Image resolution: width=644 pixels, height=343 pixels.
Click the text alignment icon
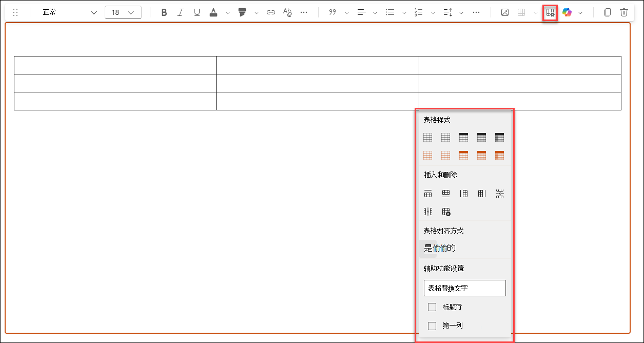pos(361,12)
